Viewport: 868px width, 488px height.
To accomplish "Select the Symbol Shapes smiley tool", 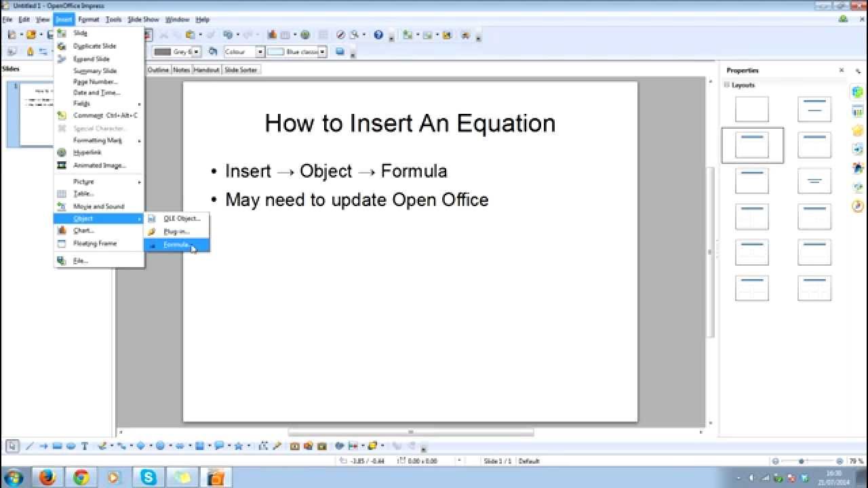I will coord(161,446).
